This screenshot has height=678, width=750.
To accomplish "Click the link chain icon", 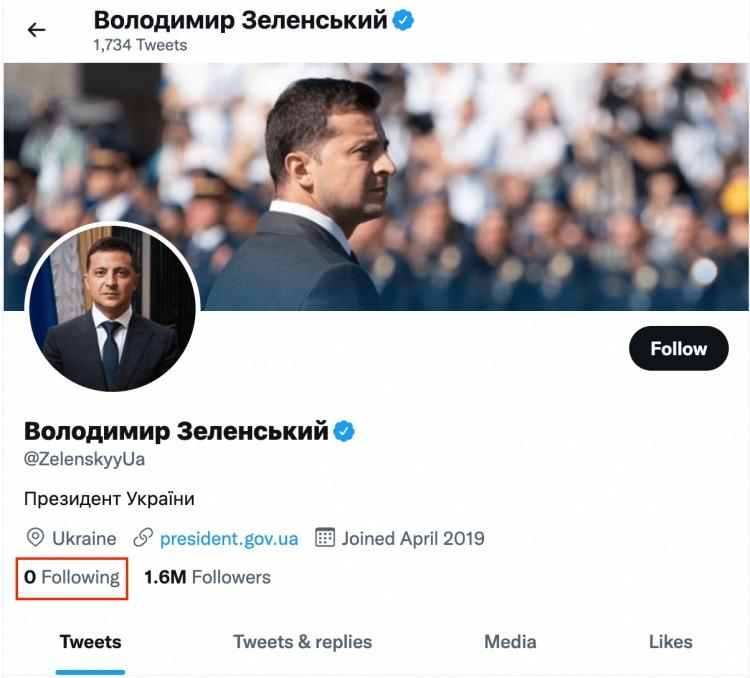I will pos(143,538).
